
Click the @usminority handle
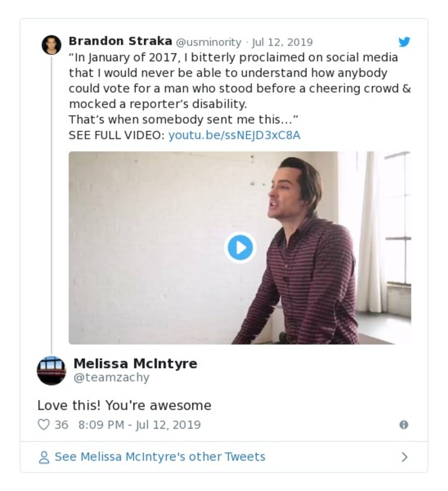(209, 43)
